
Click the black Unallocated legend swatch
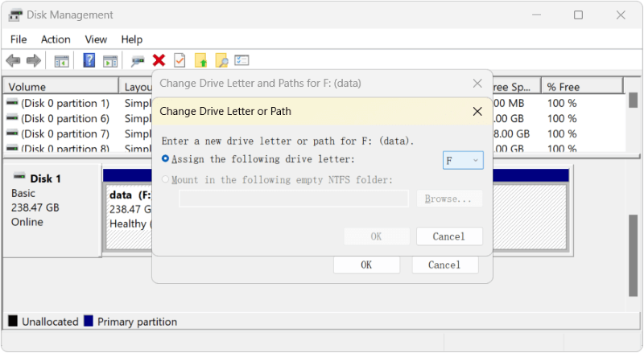(x=13, y=321)
